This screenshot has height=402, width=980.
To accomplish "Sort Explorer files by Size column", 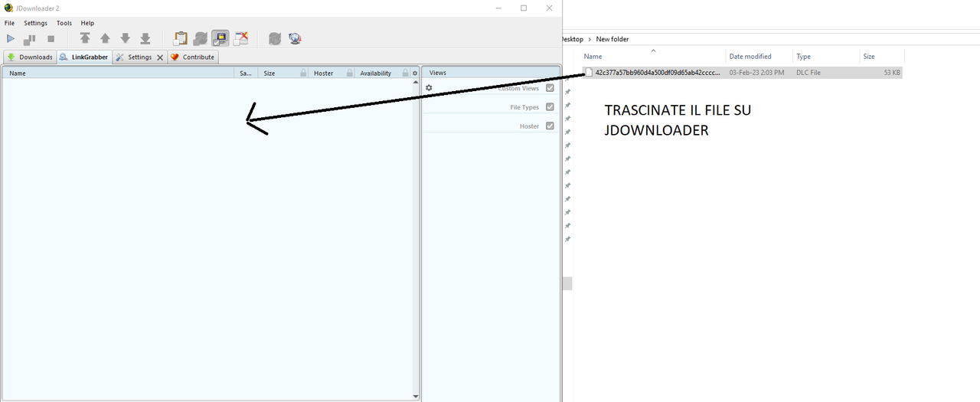I will (881, 56).
